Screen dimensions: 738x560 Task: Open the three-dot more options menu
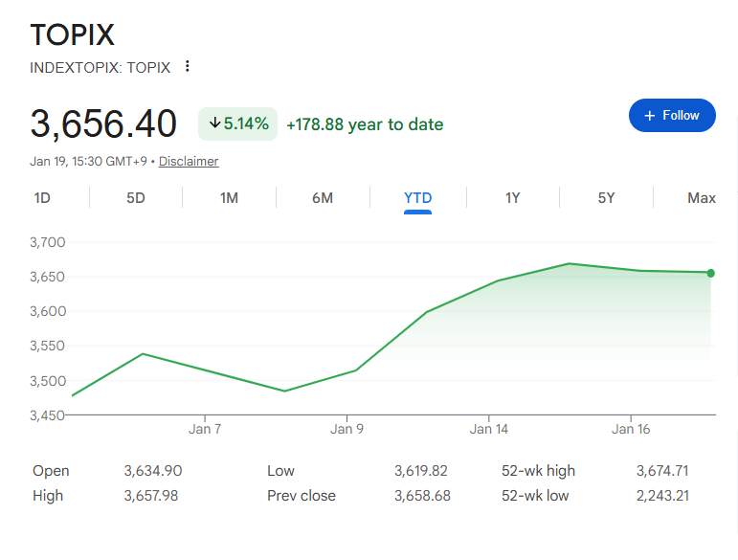pyautogui.click(x=188, y=67)
